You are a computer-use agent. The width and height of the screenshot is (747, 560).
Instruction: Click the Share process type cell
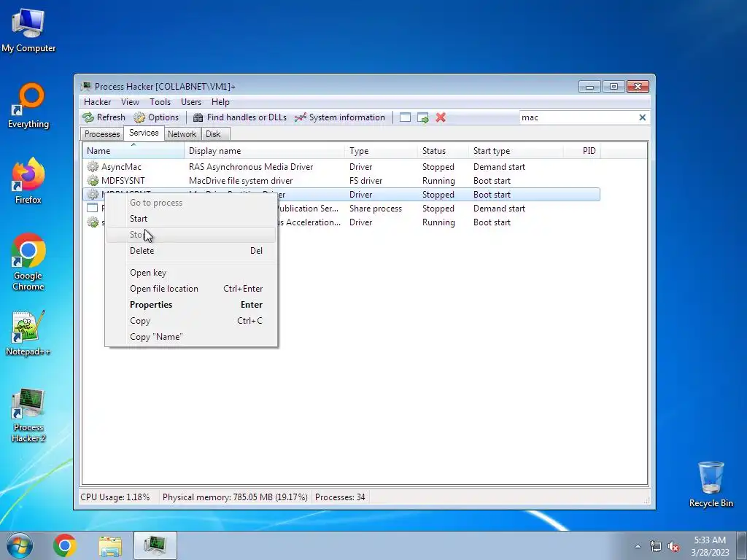(x=376, y=208)
